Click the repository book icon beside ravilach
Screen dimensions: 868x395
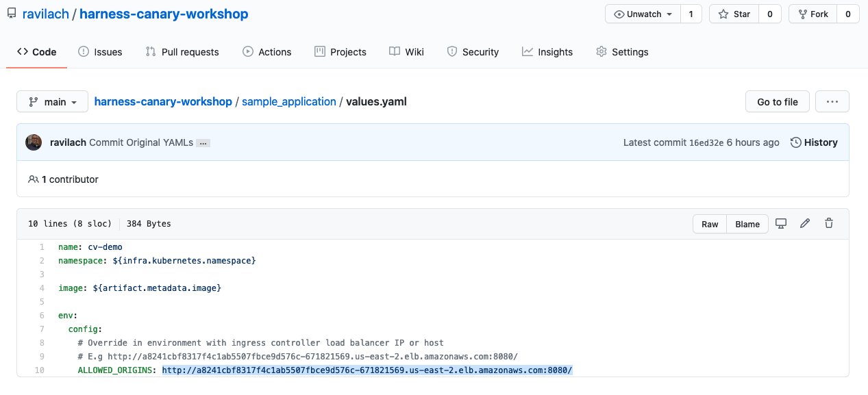[x=12, y=14]
